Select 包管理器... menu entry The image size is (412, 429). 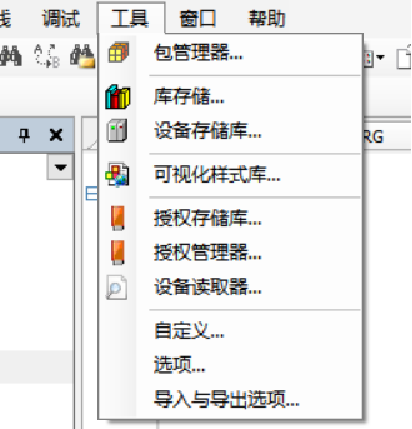coord(231,53)
